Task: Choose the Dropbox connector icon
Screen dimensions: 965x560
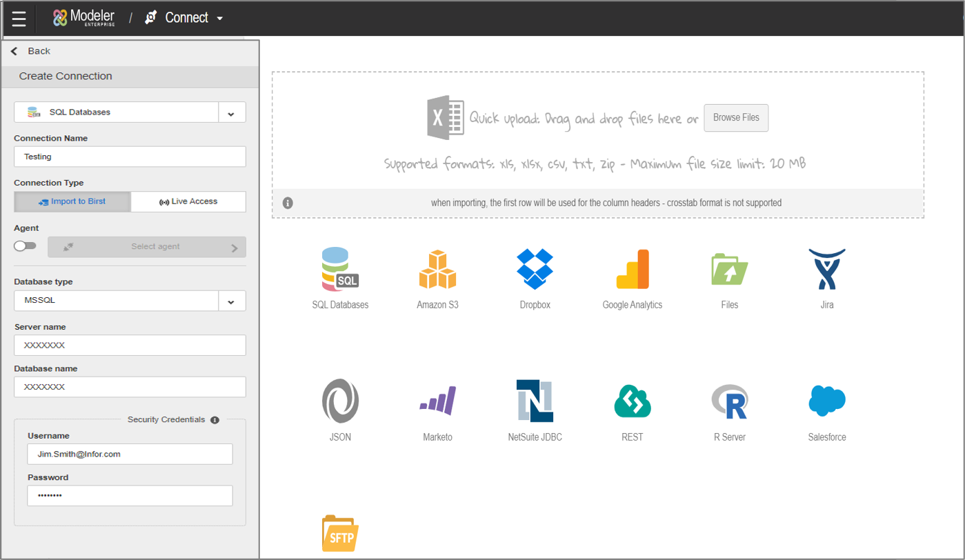Action: tap(535, 270)
